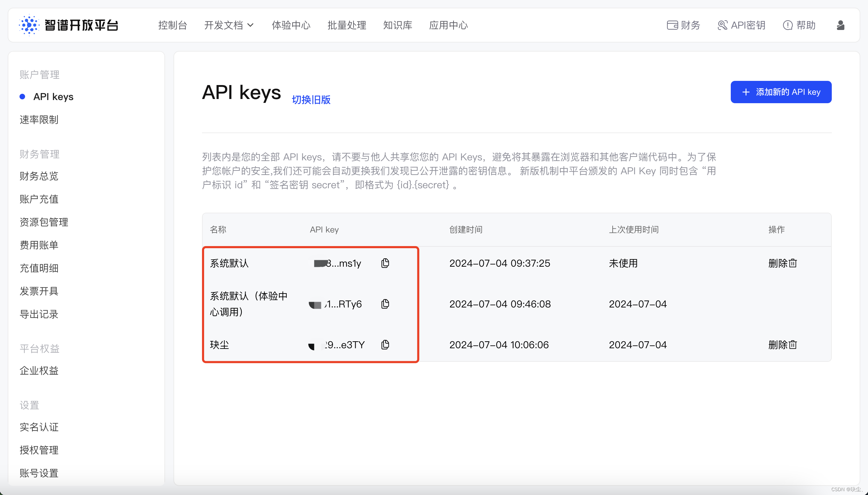Go to 体验中心 navigation item
Image resolution: width=868 pixels, height=495 pixels.
(291, 25)
